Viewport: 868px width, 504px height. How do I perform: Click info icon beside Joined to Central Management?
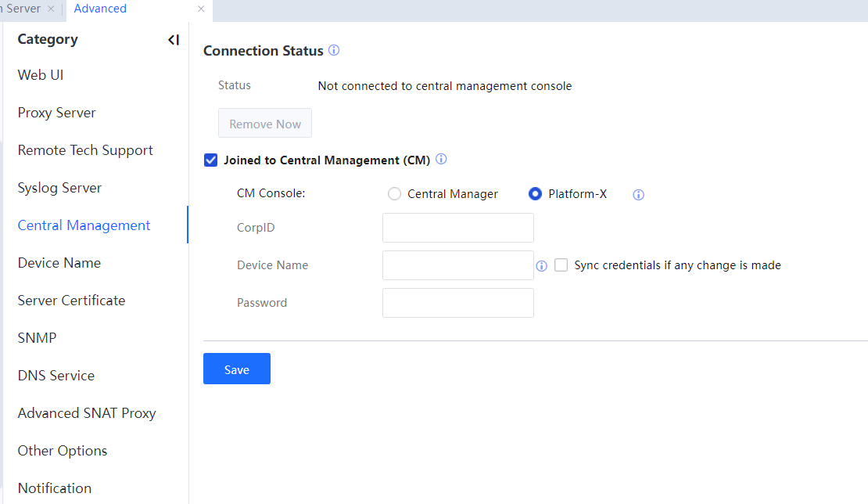[441, 160]
